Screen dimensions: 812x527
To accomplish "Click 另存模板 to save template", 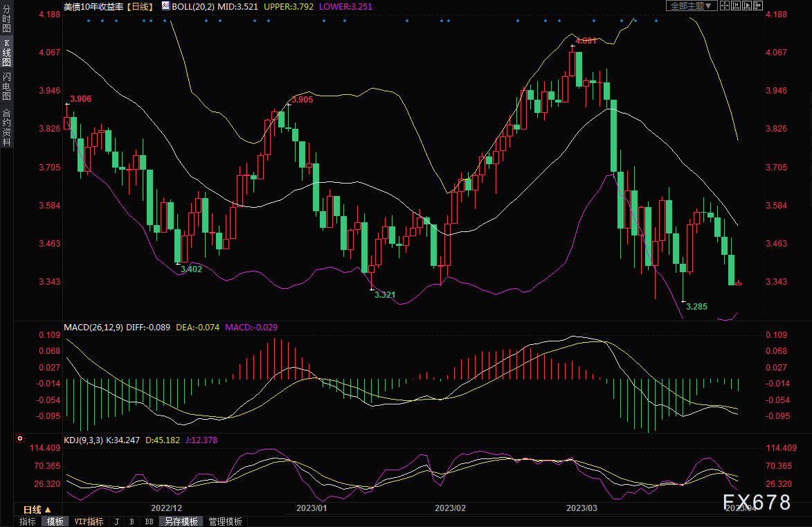I will pyautogui.click(x=181, y=521).
